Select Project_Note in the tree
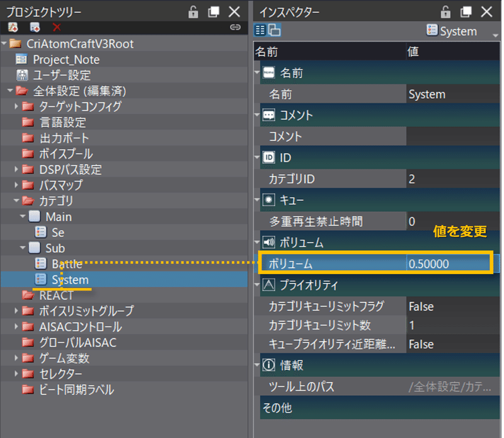Viewport: 504px width, 438px height. [66, 59]
